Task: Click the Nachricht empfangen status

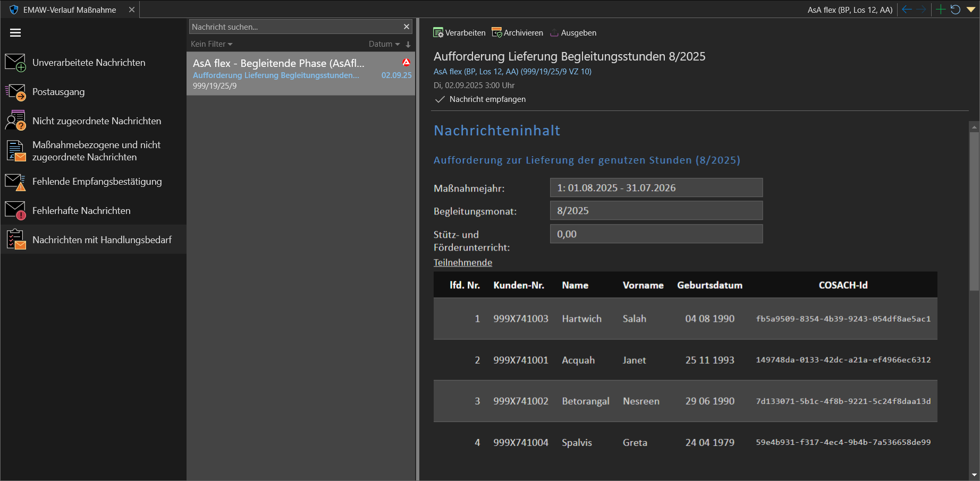Action: (x=480, y=99)
